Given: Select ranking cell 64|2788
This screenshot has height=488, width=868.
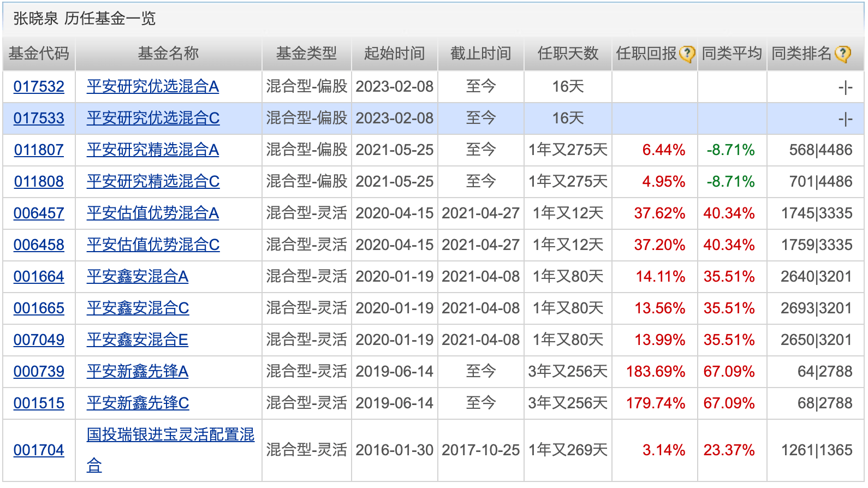Looking at the screenshot, I should (825, 371).
